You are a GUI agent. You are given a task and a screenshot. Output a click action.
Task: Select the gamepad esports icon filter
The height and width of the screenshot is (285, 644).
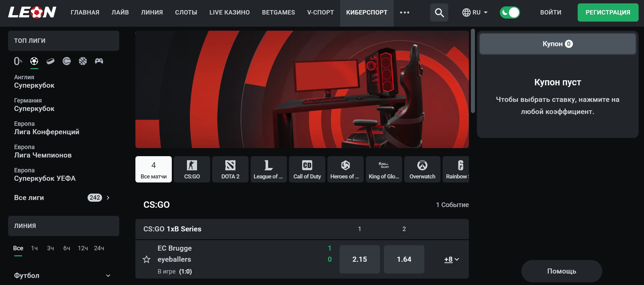(99, 61)
